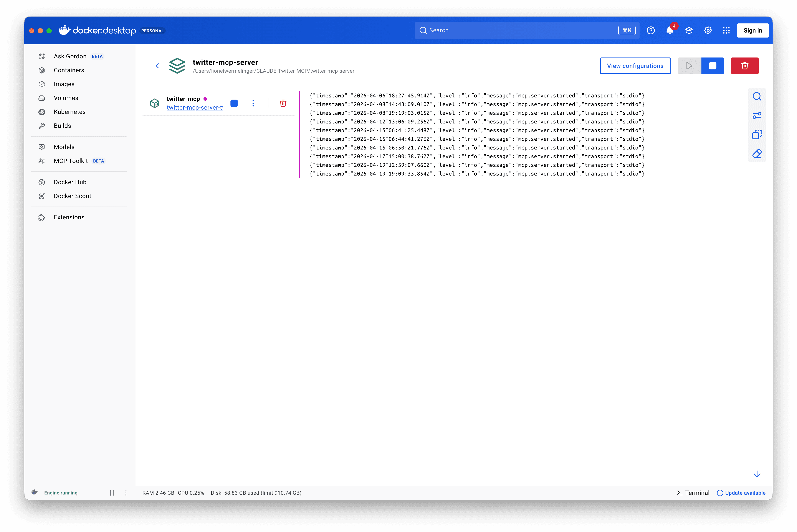Screen dimensions: 797x532
Task: Open twitter-mcp container more options menu
Action: pos(253,103)
